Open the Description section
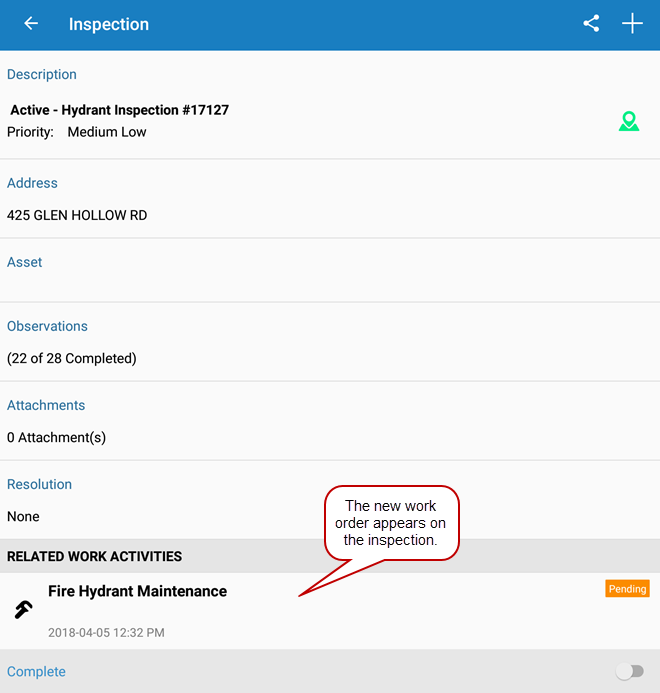This screenshot has height=693, width=660. point(42,75)
